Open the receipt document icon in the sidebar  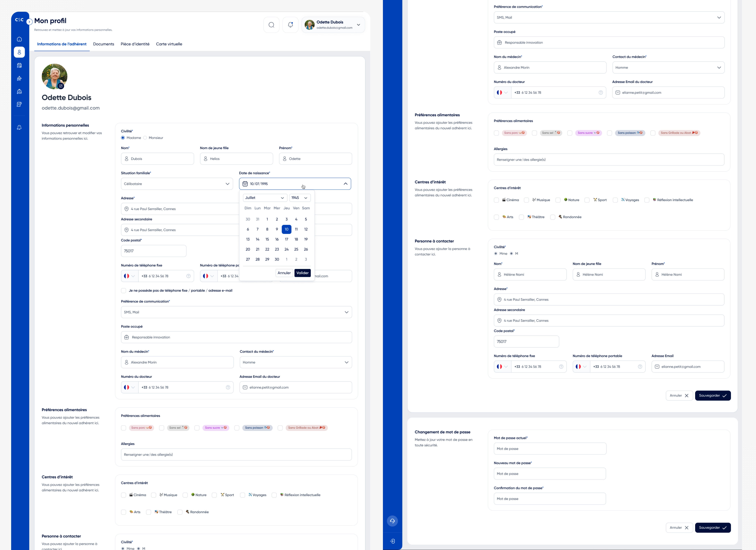click(19, 104)
